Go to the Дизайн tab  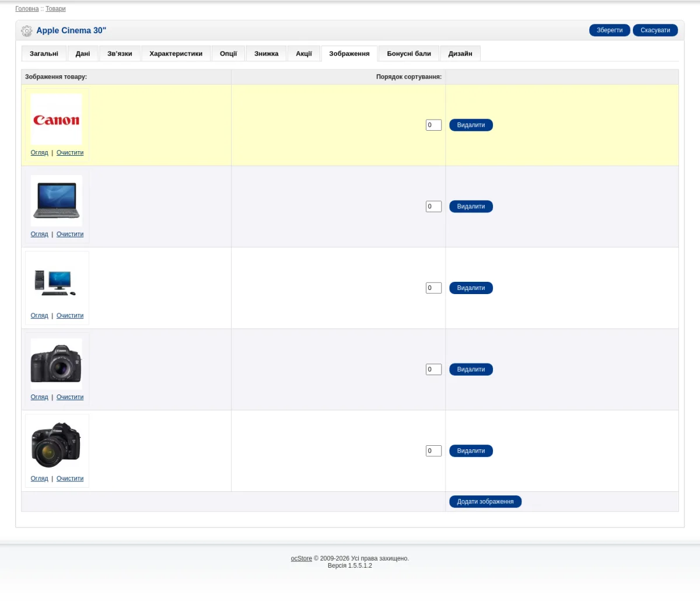click(x=460, y=54)
